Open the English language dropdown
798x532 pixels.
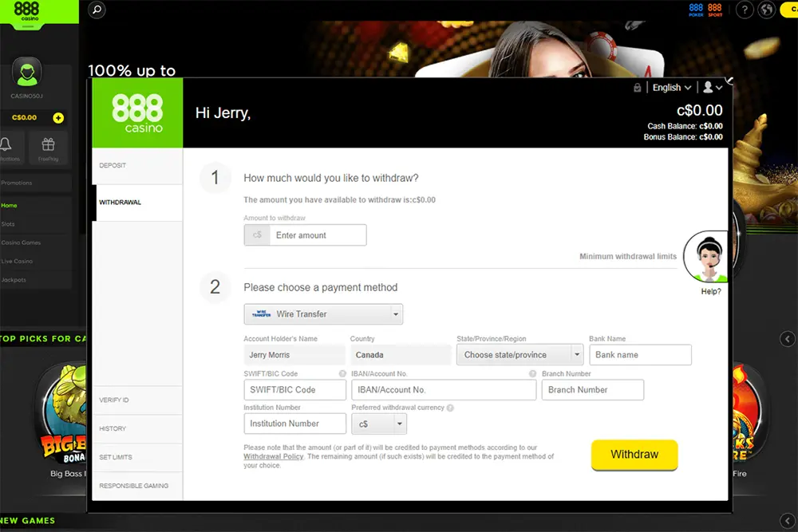tap(671, 88)
